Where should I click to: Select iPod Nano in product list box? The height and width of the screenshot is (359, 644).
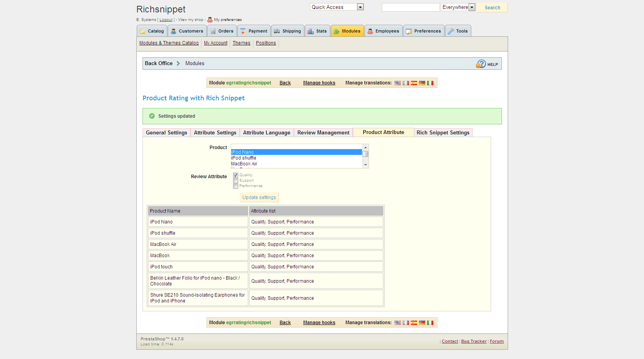(x=297, y=152)
